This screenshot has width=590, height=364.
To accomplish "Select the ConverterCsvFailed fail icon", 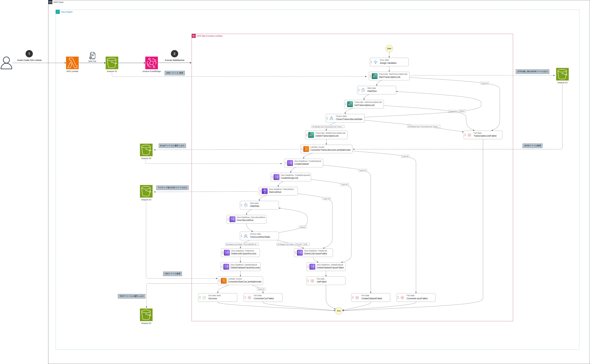I will coord(249,298).
